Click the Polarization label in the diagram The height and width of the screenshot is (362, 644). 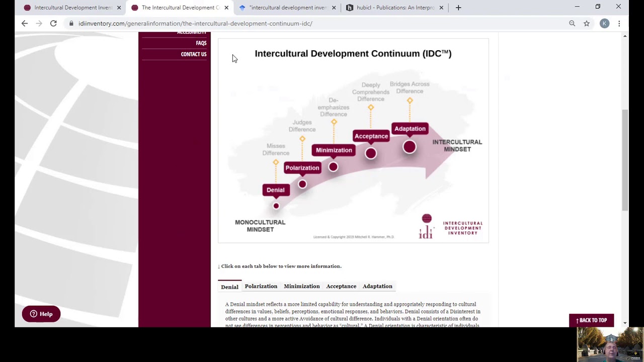click(x=302, y=168)
